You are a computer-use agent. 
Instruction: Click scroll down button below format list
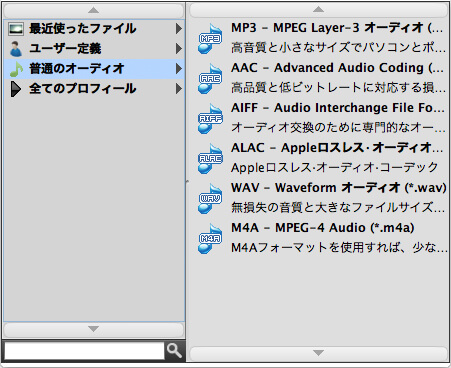tap(318, 353)
